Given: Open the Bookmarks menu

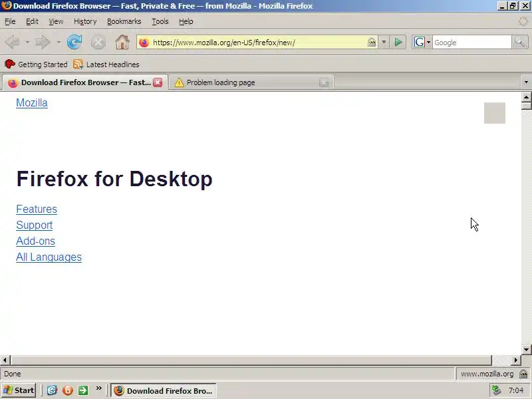Looking at the screenshot, I should (124, 21).
